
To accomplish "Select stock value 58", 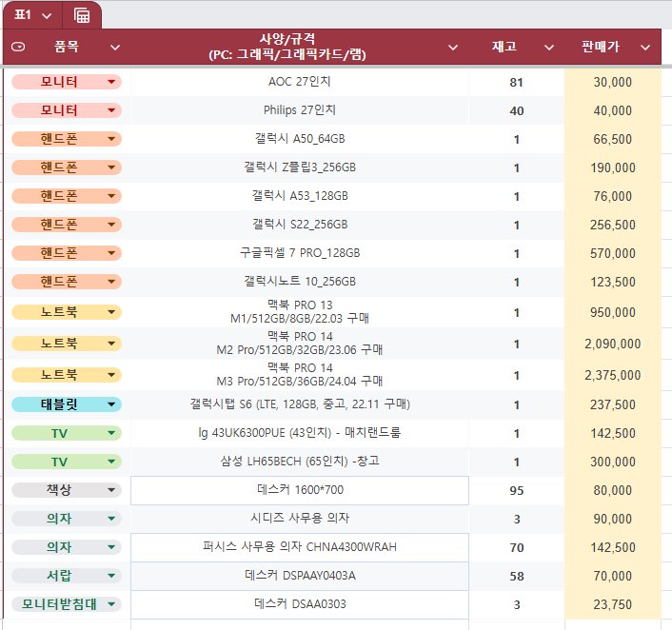I will coord(517,576).
